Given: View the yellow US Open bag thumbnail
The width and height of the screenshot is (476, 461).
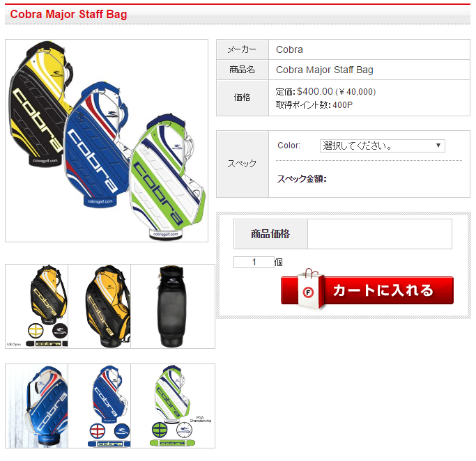Looking at the screenshot, I should click(37, 306).
